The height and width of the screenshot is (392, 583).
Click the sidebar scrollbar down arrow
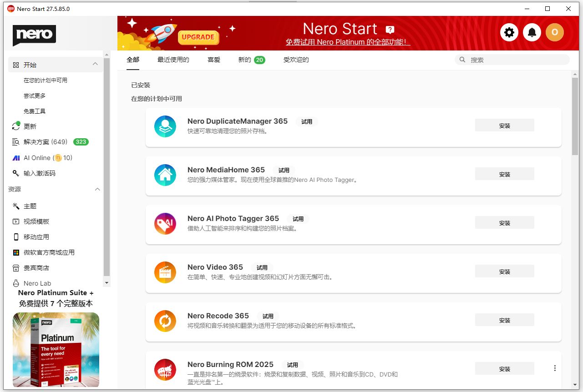click(107, 283)
